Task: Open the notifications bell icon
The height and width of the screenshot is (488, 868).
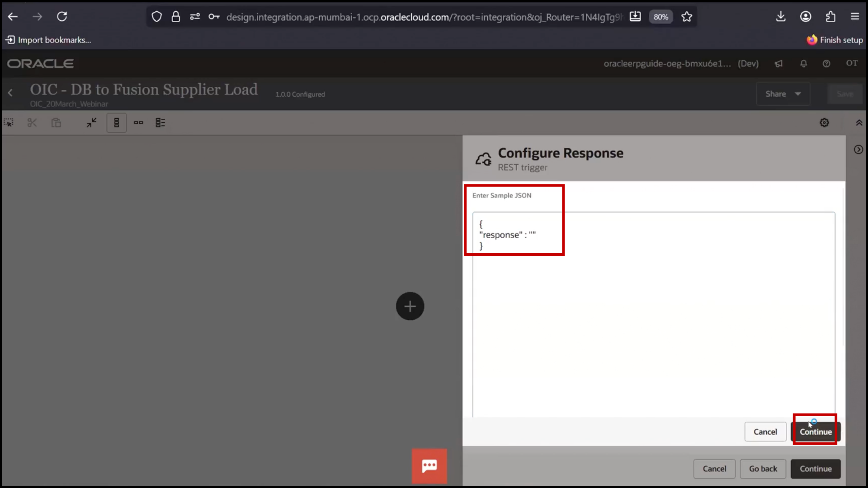Action: [x=803, y=64]
